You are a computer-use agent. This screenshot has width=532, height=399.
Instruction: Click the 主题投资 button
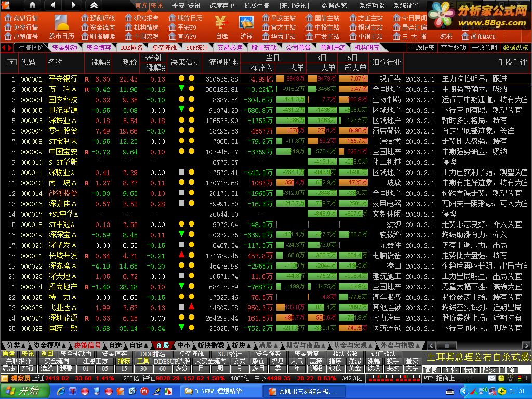(x=422, y=48)
